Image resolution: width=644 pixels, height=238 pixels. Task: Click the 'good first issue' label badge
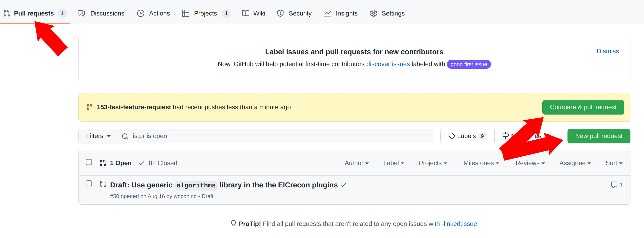click(x=468, y=64)
